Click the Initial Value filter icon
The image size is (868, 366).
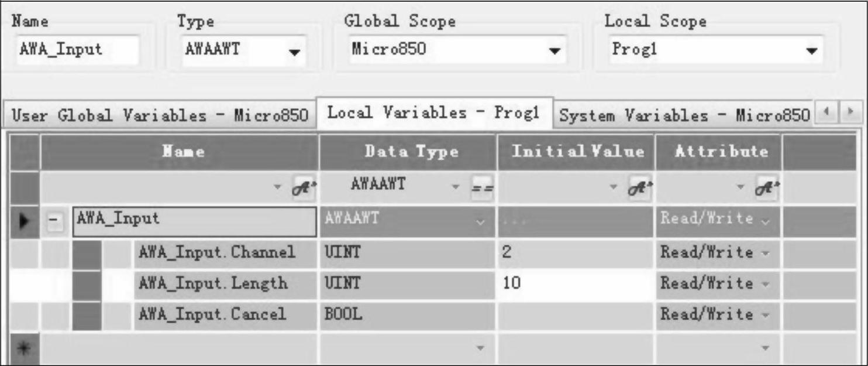tap(640, 187)
